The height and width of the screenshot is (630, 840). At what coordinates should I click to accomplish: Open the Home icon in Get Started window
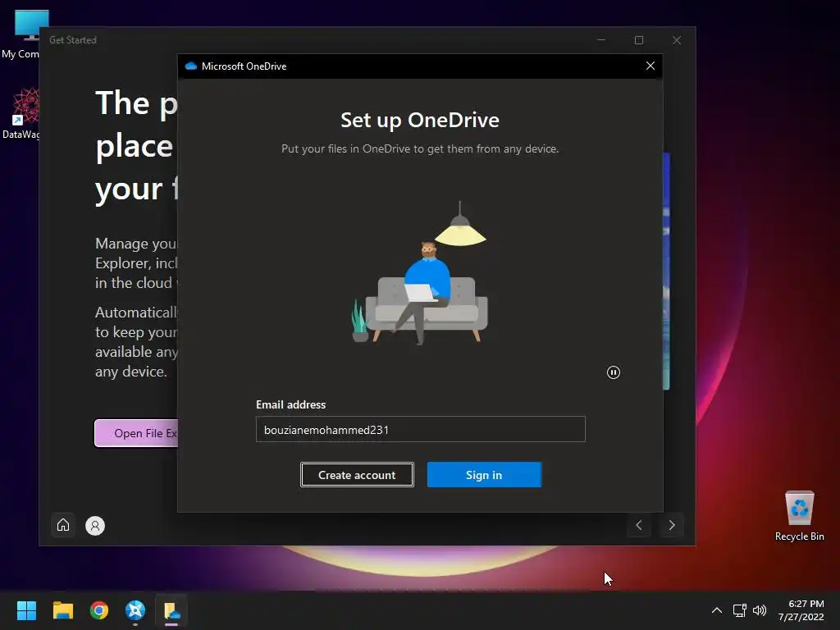(63, 525)
